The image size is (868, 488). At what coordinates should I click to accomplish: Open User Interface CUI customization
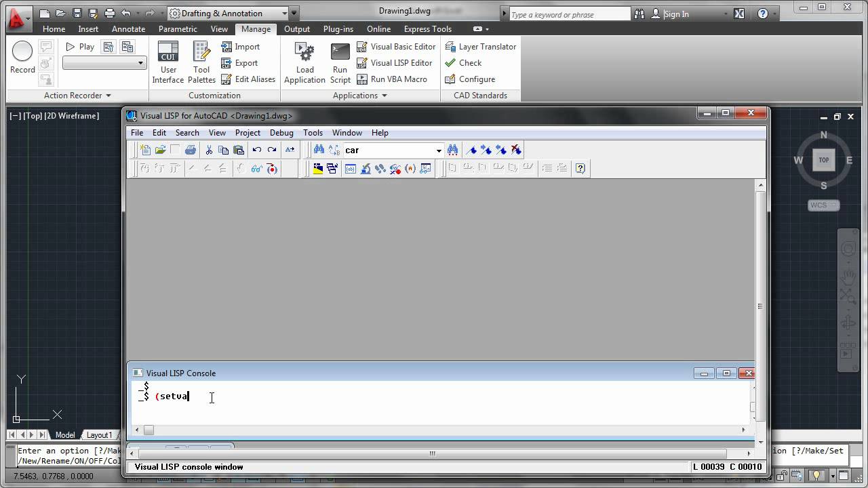coord(167,63)
